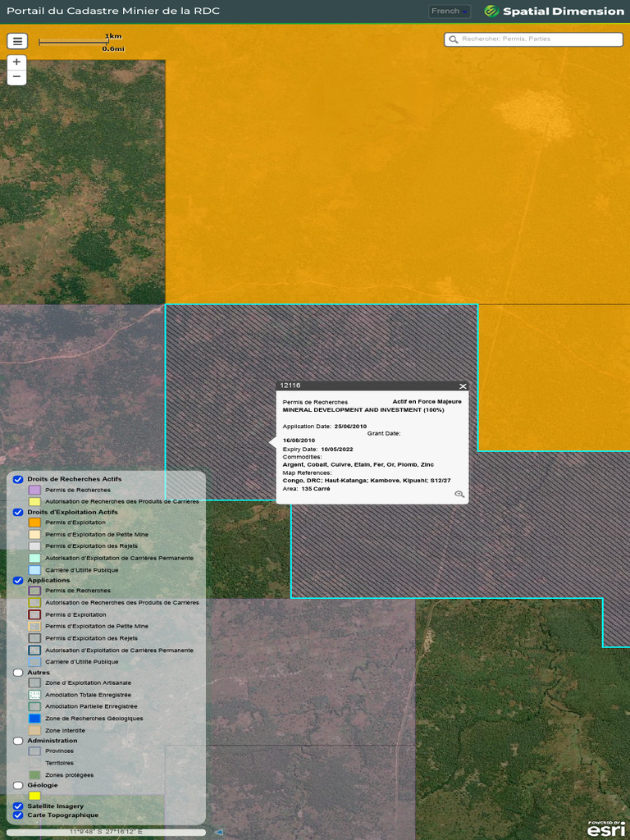The height and width of the screenshot is (840, 630).
Task: Click gray-outlined Exploitation des Rejets application symbol
Action: [34, 638]
